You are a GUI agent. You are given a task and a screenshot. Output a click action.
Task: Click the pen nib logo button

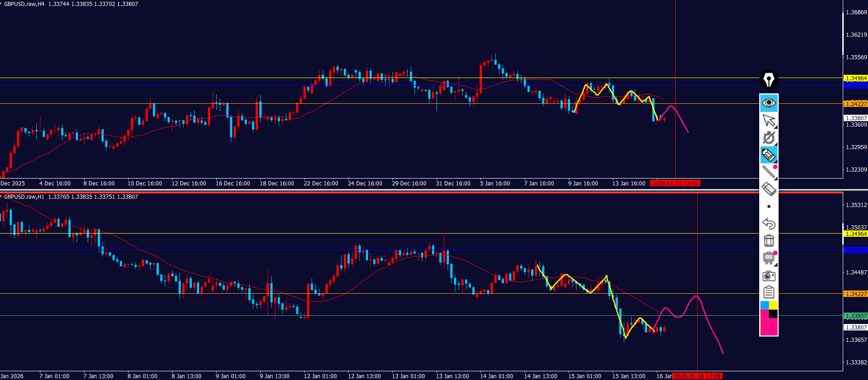[x=768, y=80]
